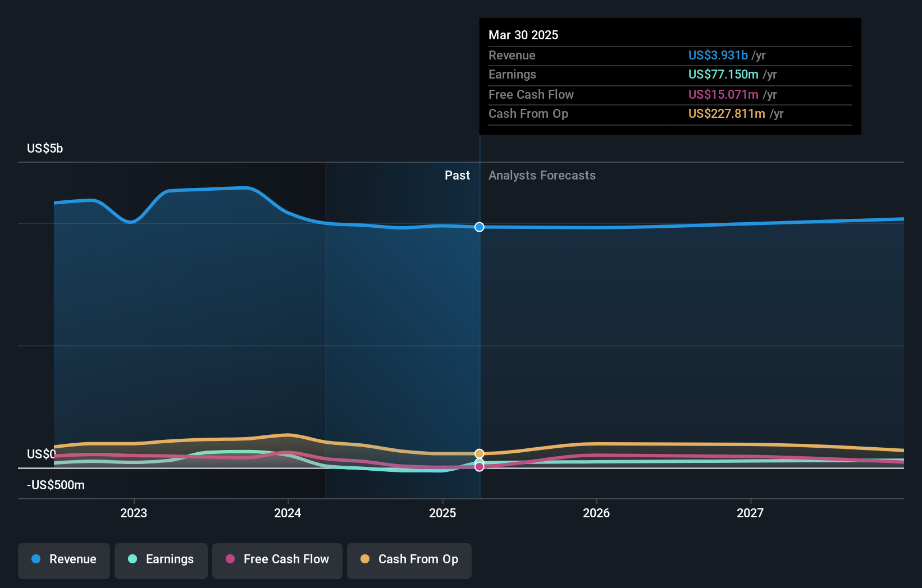This screenshot has width=922, height=588.
Task: Select the 2025 x-axis label
Action: pyautogui.click(x=442, y=513)
